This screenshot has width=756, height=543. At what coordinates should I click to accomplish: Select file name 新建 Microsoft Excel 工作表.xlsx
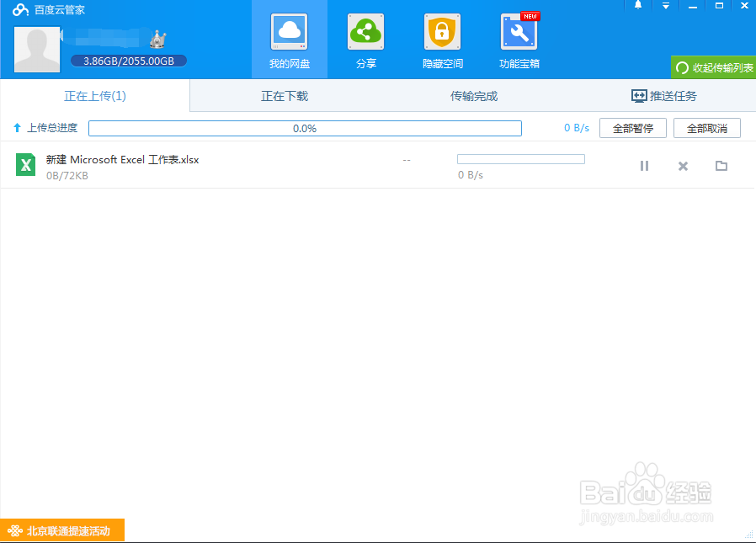click(122, 160)
